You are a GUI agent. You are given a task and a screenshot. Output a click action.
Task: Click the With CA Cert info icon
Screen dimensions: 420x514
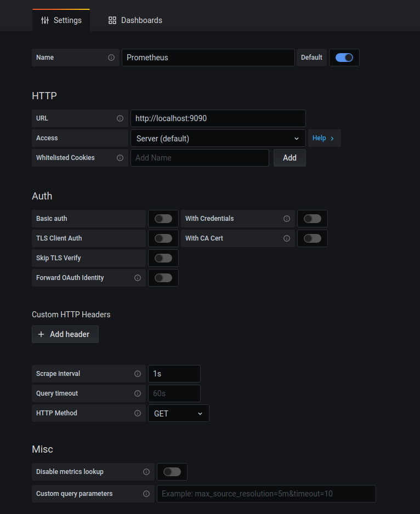click(x=287, y=238)
